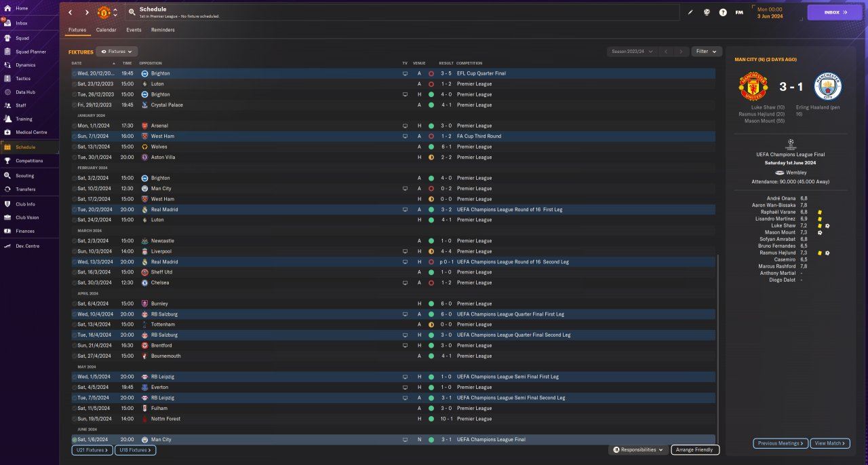Go to next season arrow
Viewport: 868px width, 465px height.
[681, 52]
